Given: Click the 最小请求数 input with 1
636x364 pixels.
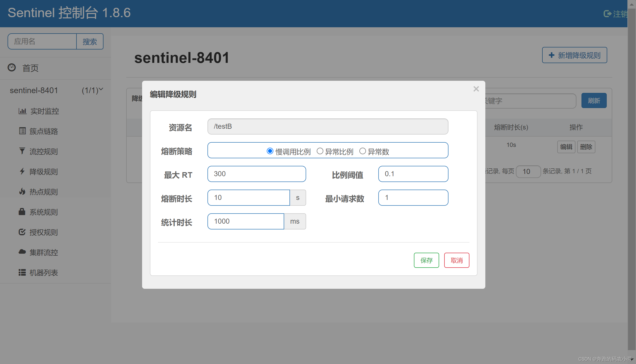Looking at the screenshot, I should 413,198.
